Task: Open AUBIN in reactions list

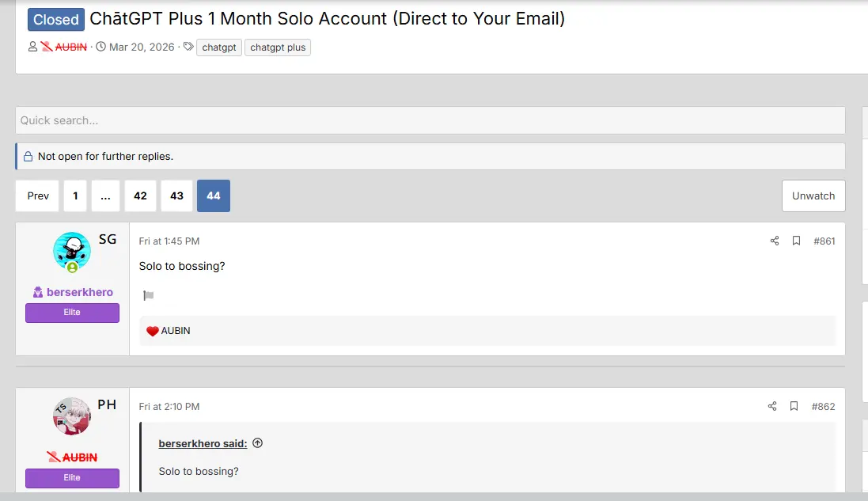Action: tap(176, 331)
